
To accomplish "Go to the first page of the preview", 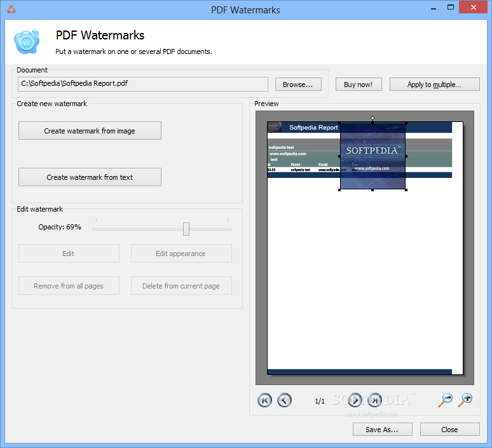I will point(264,400).
